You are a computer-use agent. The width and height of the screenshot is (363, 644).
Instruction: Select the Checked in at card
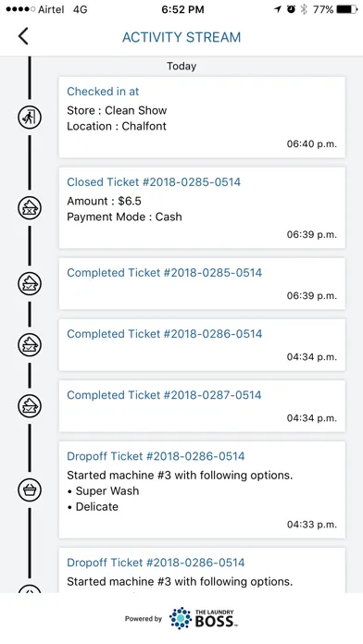[202, 118]
